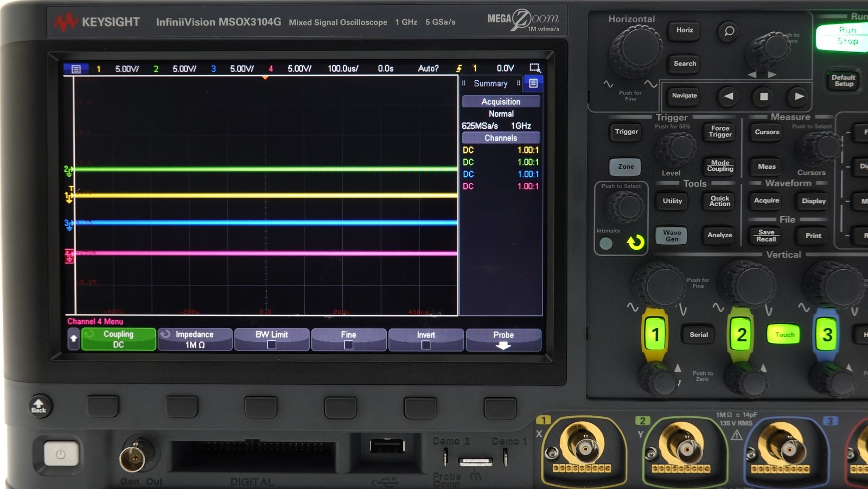
Task: Select the channel 4 ground marker on the display
Action: 69,255
